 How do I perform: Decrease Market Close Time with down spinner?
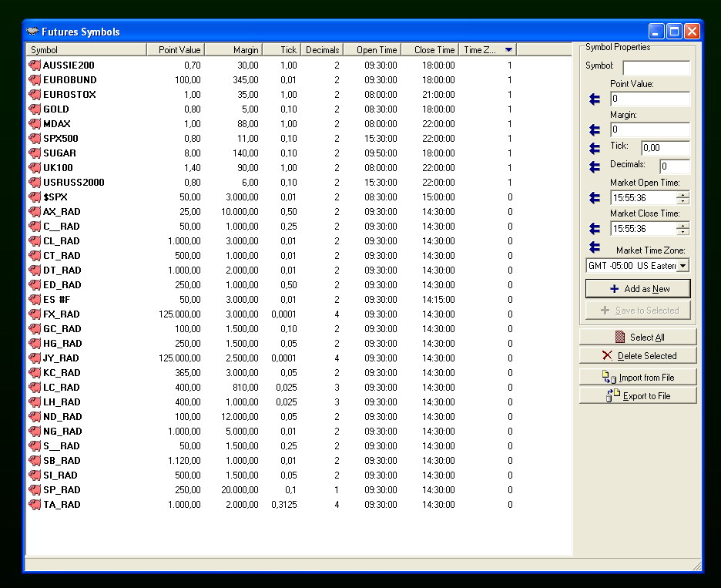click(x=682, y=232)
